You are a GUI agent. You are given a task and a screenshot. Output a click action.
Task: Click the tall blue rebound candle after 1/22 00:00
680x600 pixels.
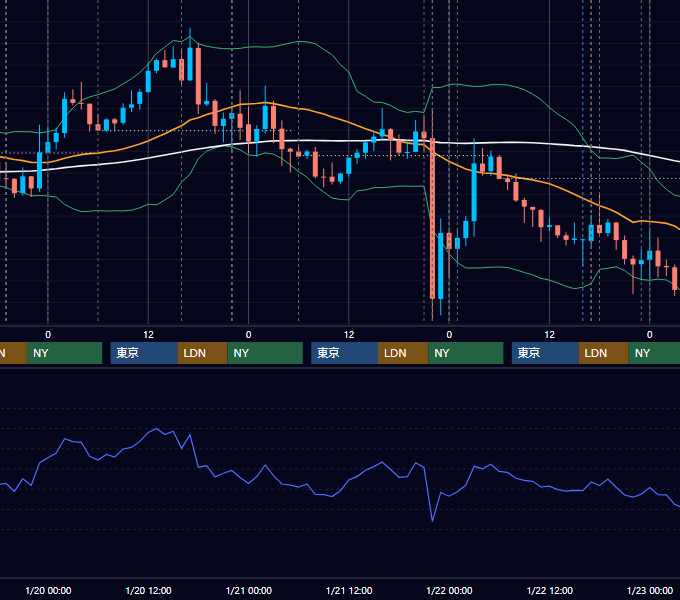click(x=474, y=192)
